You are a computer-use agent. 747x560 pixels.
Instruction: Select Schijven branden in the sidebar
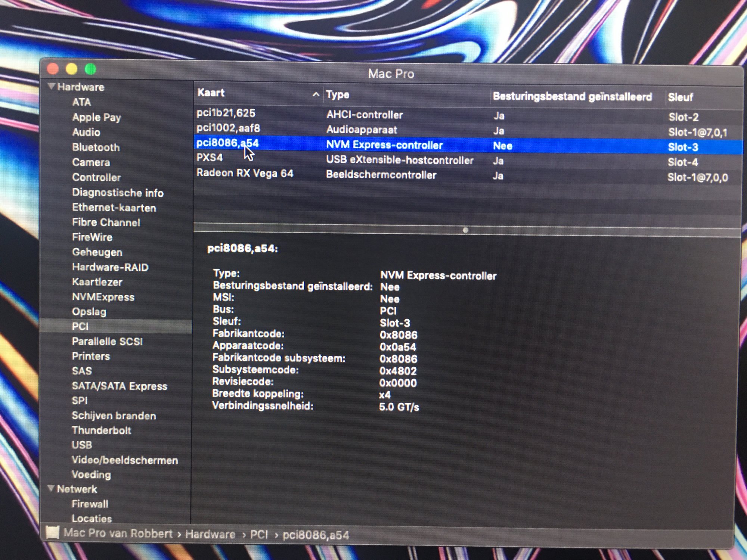(x=114, y=416)
